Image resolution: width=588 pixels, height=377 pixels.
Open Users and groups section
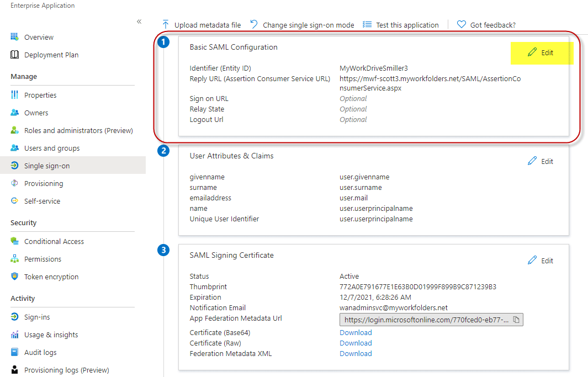coord(52,148)
